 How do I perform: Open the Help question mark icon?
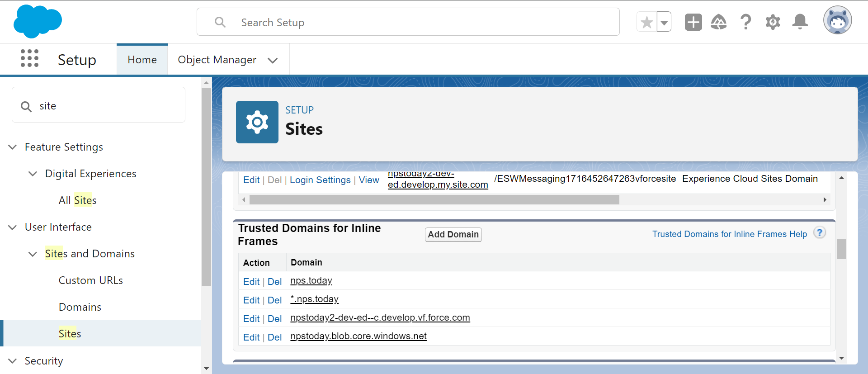pos(746,22)
